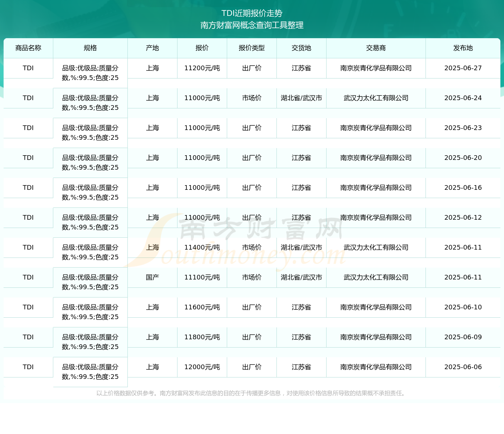Click the footer disclaimer starting "以上价格数据仅供参考"

[x=252, y=393]
